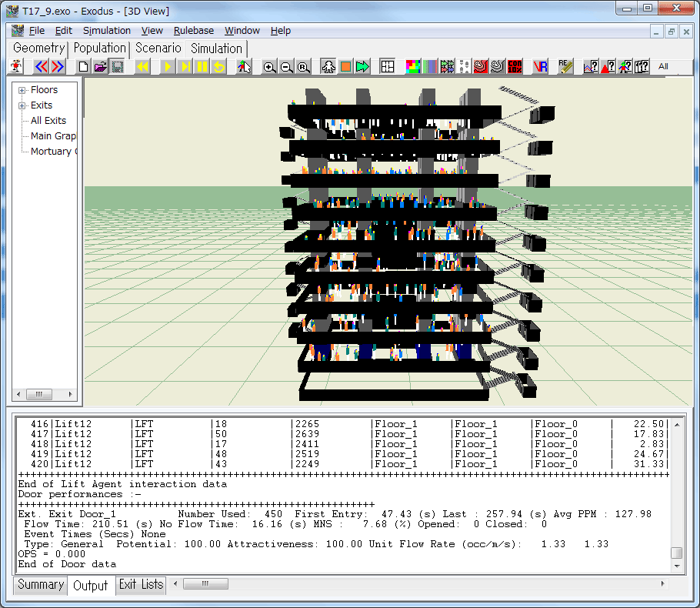The height and width of the screenshot is (608, 700).
Task: Expand the Floors tree node
Action: pyautogui.click(x=22, y=90)
